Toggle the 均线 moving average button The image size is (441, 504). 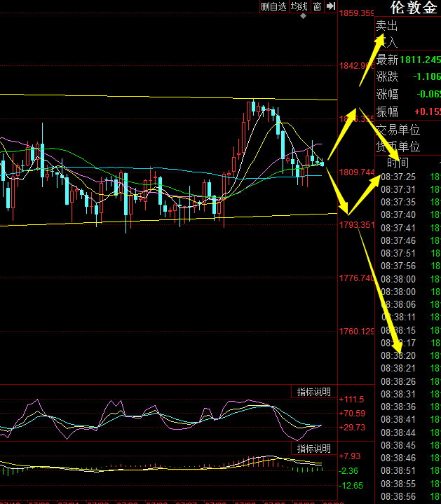coord(299,6)
